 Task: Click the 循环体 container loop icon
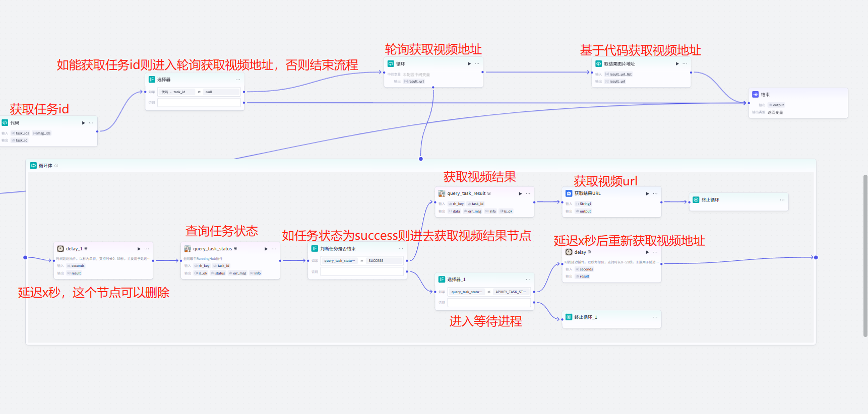33,166
